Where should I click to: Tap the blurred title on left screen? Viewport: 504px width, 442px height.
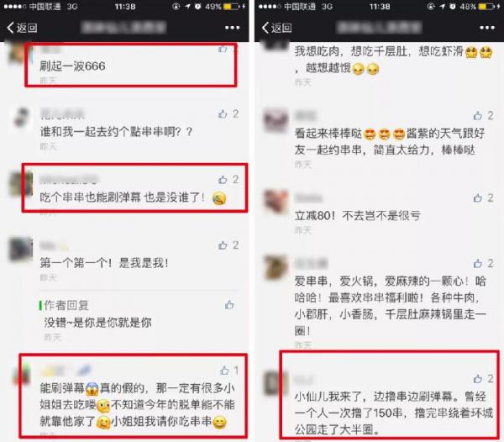pyautogui.click(x=123, y=28)
